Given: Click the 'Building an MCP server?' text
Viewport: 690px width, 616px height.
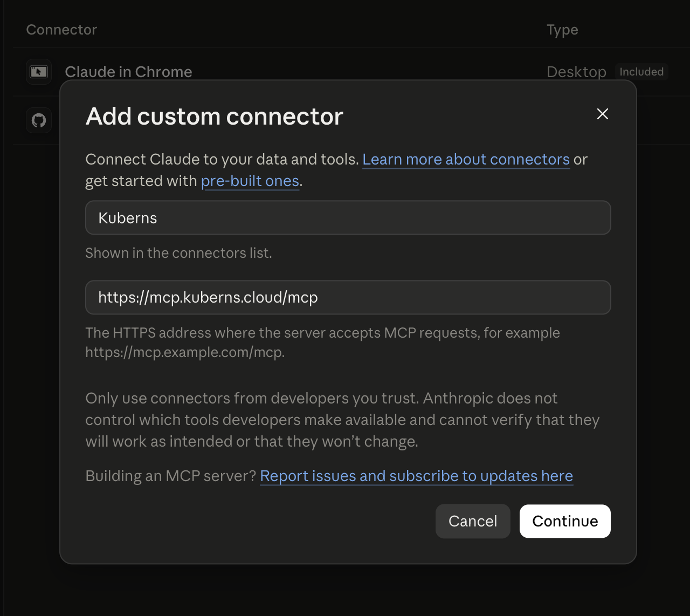Looking at the screenshot, I should pyautogui.click(x=171, y=476).
